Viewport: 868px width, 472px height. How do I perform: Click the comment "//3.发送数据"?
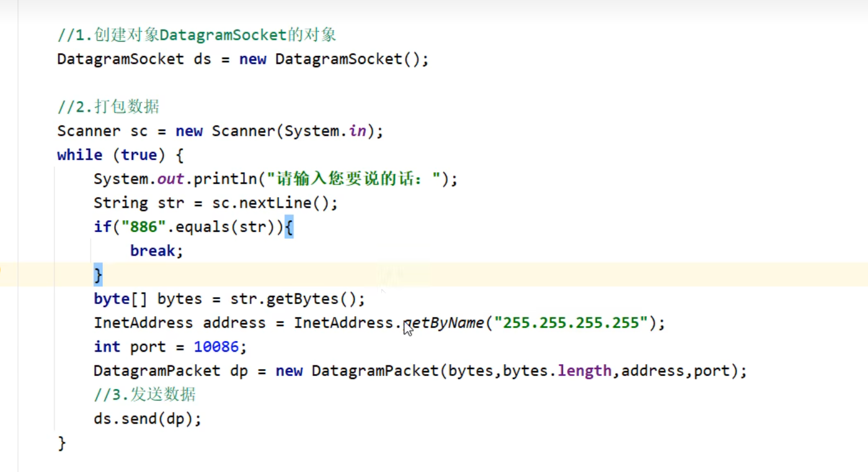[144, 395]
